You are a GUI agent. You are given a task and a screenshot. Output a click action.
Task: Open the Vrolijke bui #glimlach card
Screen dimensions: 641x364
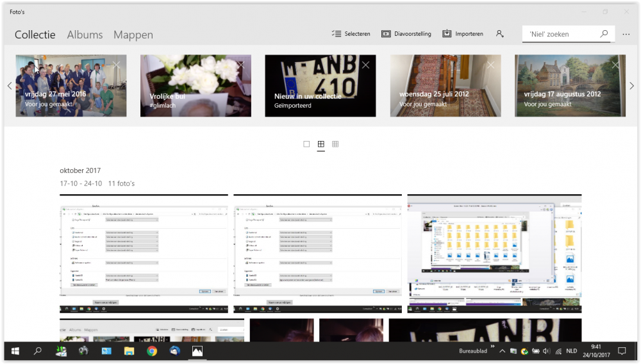(196, 86)
